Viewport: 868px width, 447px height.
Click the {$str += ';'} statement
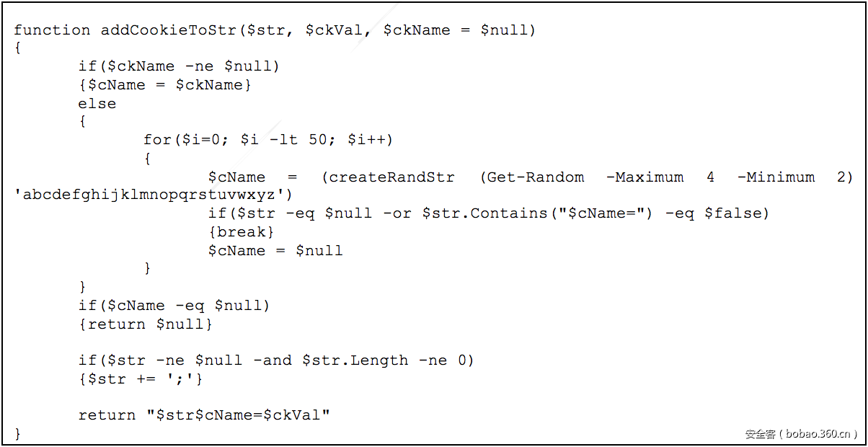pyautogui.click(x=141, y=379)
